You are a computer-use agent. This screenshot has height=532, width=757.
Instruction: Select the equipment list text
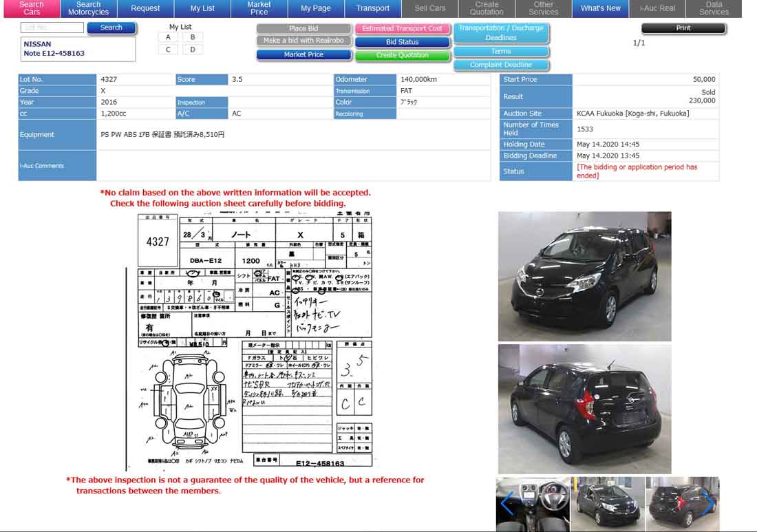coord(162,135)
